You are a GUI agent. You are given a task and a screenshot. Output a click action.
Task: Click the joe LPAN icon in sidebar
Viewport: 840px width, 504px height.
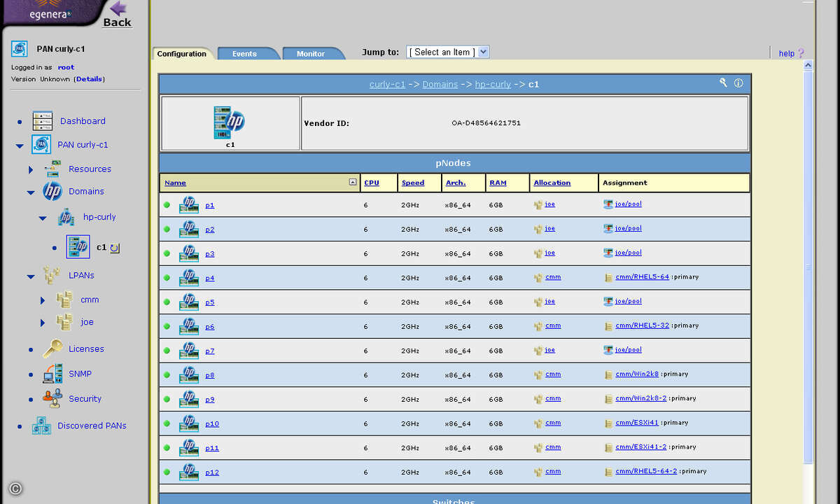[64, 322]
